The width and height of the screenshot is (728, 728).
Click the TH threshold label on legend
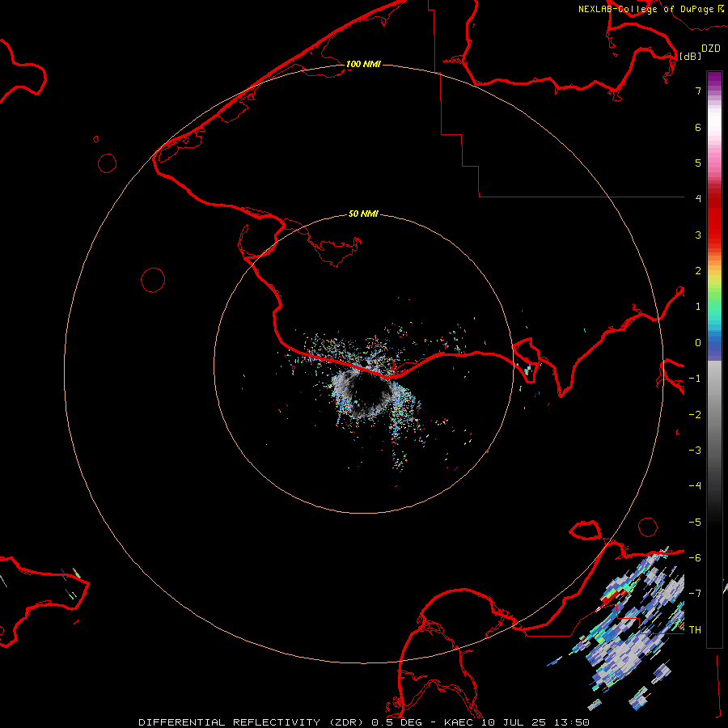pos(695,629)
